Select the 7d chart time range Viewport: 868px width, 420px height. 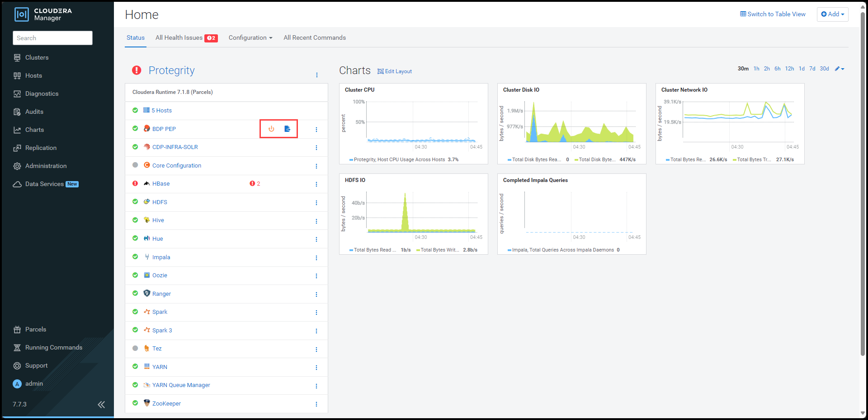coord(812,69)
